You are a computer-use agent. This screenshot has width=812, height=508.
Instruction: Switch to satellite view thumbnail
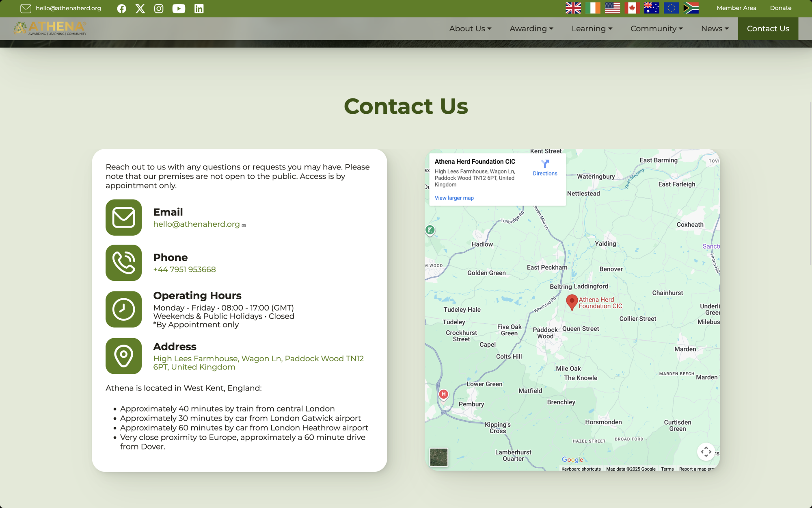pyautogui.click(x=438, y=457)
